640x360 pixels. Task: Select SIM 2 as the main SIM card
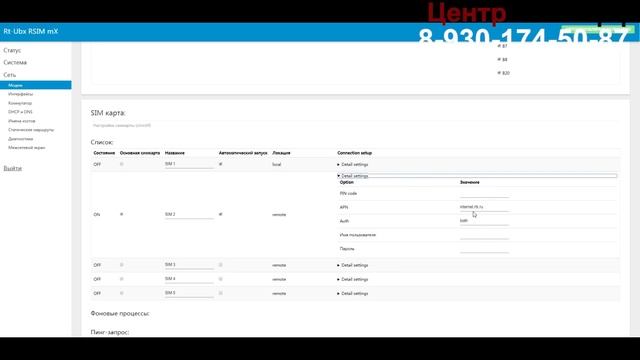(x=122, y=214)
